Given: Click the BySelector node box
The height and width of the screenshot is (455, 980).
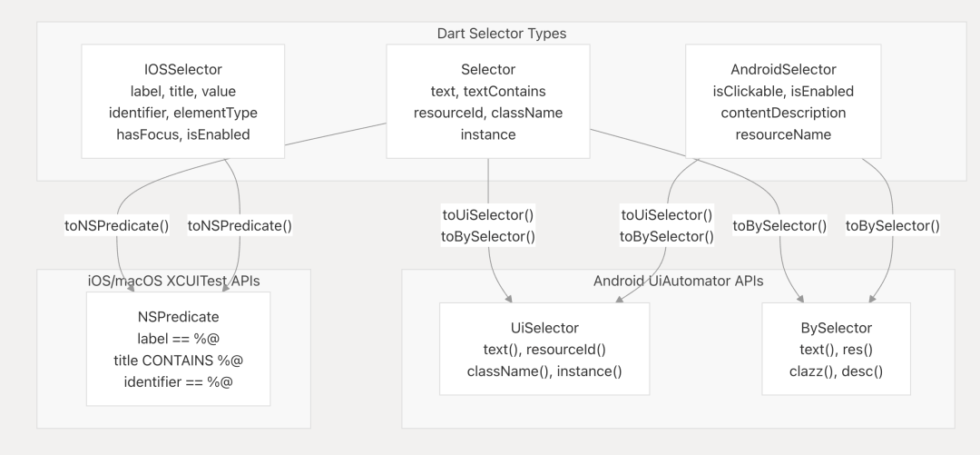Looking at the screenshot, I should 837,350.
